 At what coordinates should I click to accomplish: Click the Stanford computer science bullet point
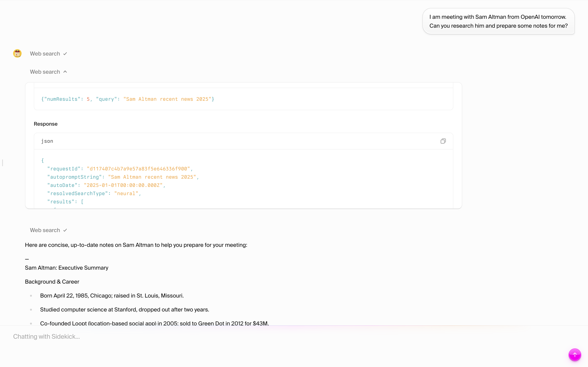pyautogui.click(x=124, y=310)
